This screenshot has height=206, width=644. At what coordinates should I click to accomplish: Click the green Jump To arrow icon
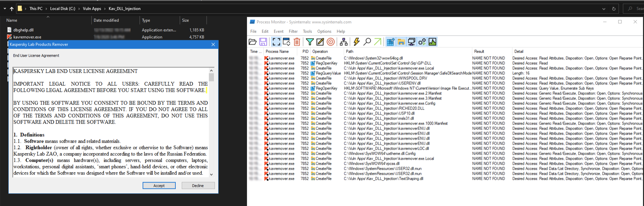click(378, 42)
